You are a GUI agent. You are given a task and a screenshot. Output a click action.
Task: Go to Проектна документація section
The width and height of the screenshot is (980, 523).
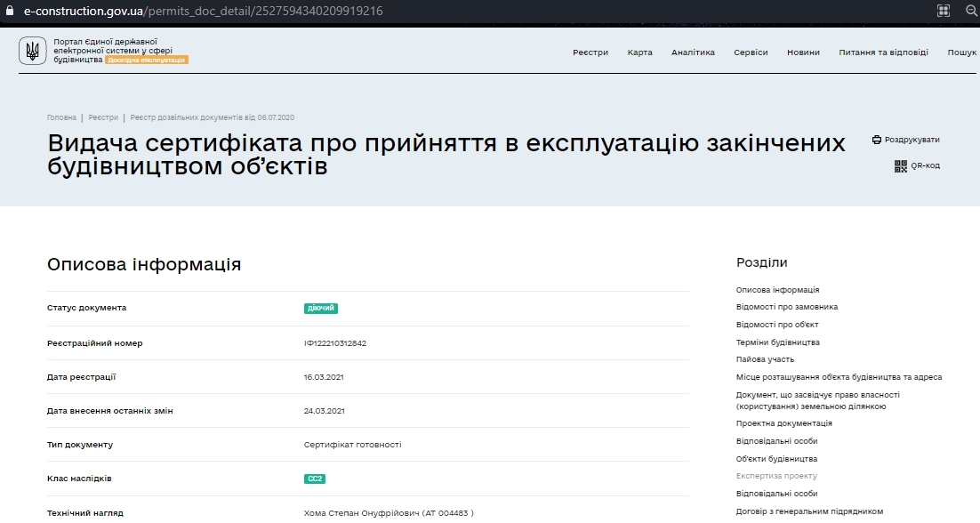tap(783, 423)
